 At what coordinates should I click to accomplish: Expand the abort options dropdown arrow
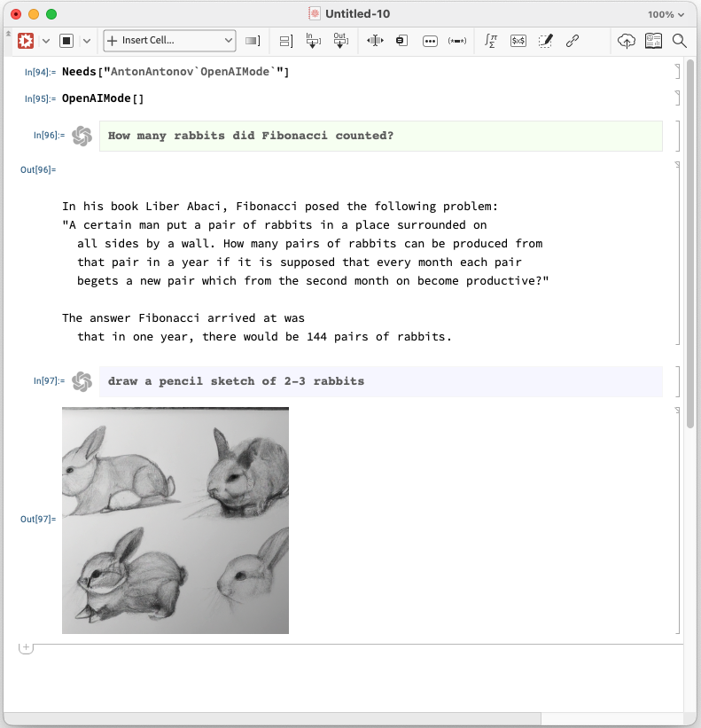tap(86, 41)
